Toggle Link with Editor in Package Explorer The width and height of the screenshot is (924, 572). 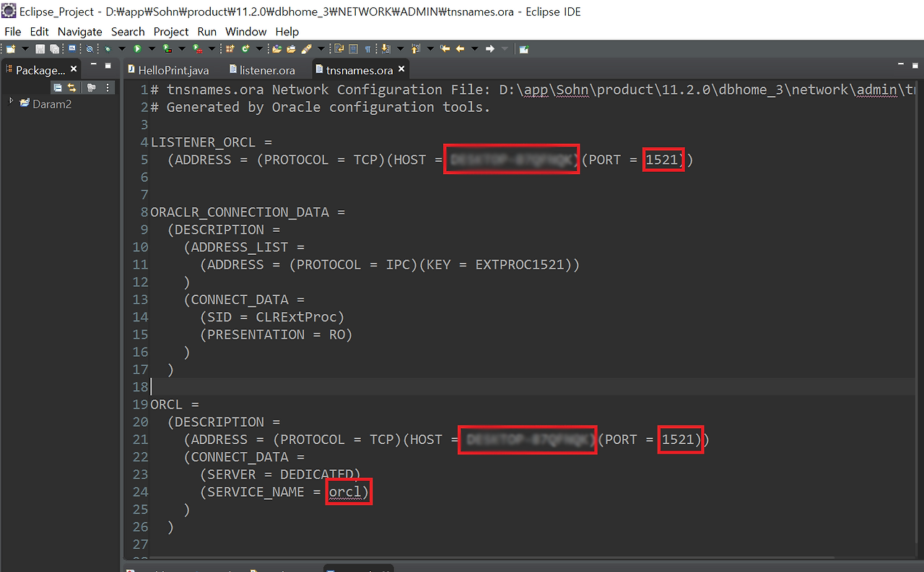(72, 87)
